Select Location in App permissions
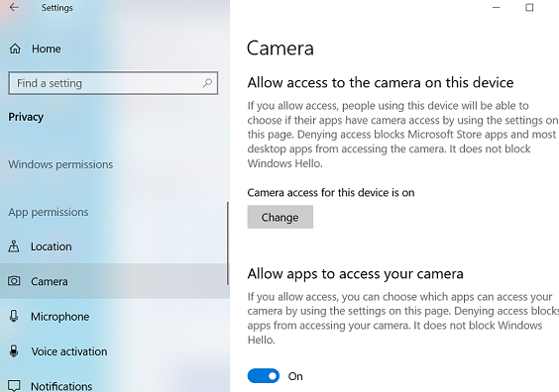559x392 pixels. tap(115, 246)
